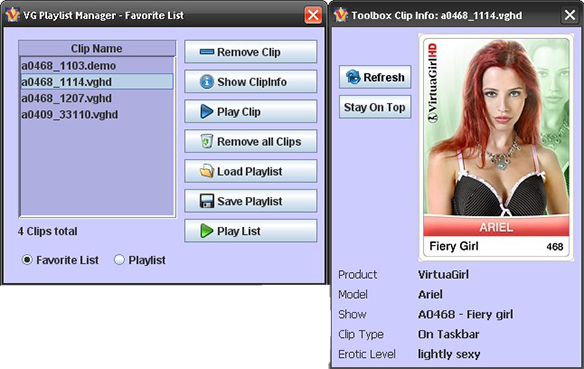Click the folder icon on Load Playlist

[x=207, y=171]
